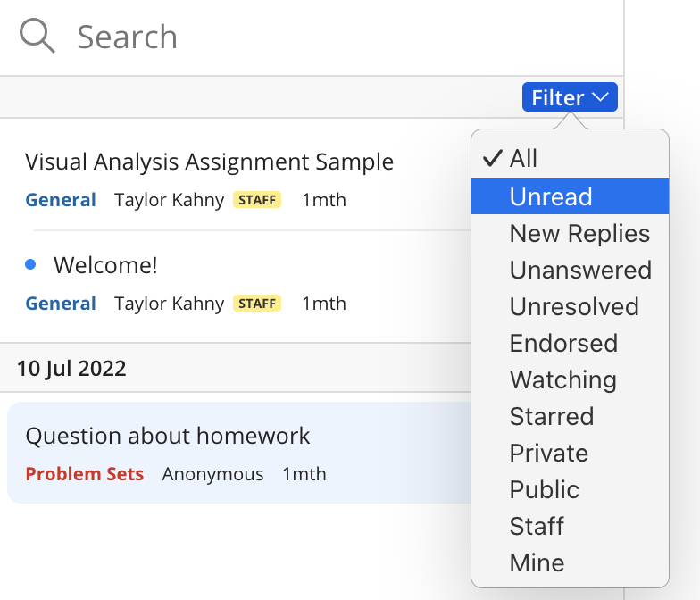The width and height of the screenshot is (700, 600).
Task: Select Private in the filter list
Action: click(x=548, y=454)
